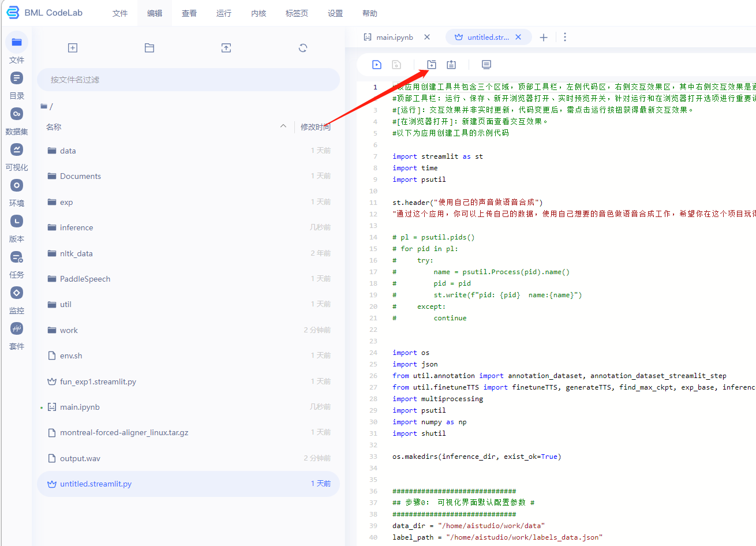Click the os.makedirs code line

click(477, 457)
